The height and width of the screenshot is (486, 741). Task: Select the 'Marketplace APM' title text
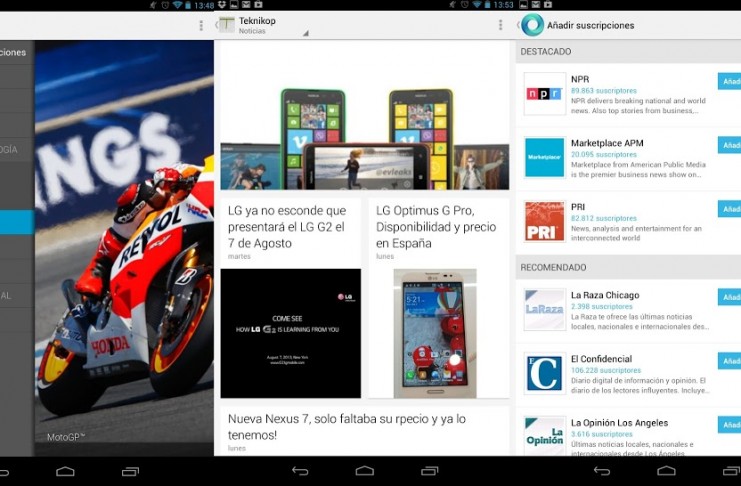[607, 143]
